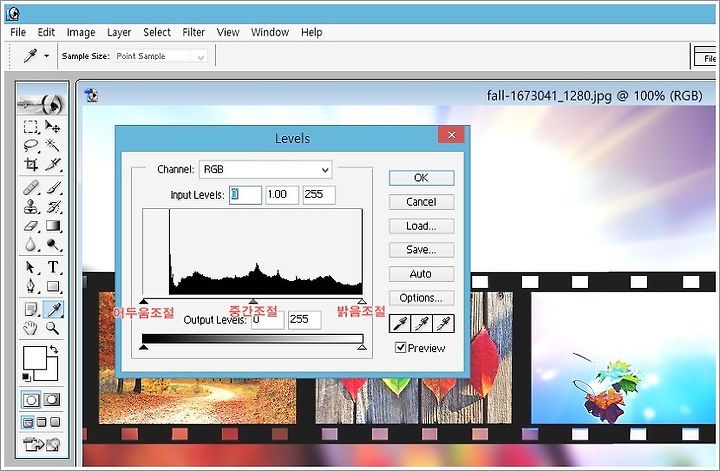Select the Eraser tool
720x471 pixels.
coord(31,226)
